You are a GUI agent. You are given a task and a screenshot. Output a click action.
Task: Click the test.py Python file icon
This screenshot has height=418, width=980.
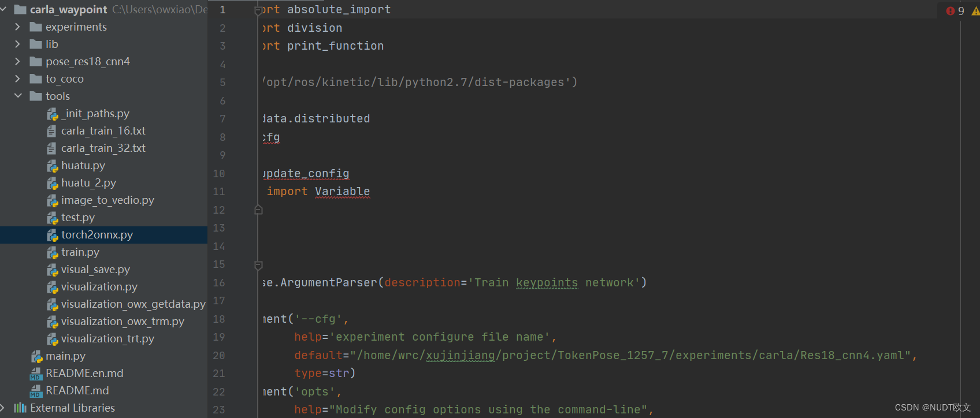[x=53, y=218]
